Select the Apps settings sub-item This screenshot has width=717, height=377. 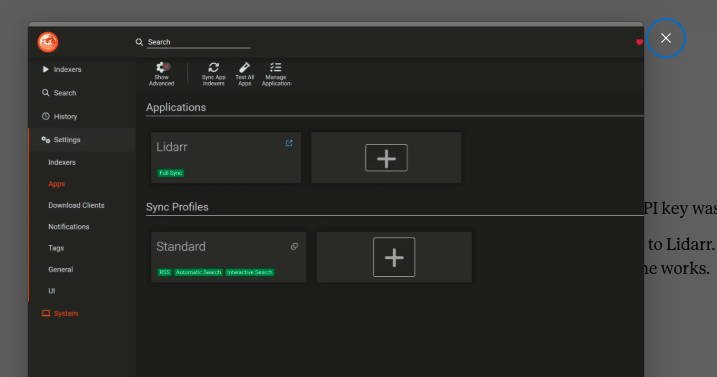click(x=57, y=184)
